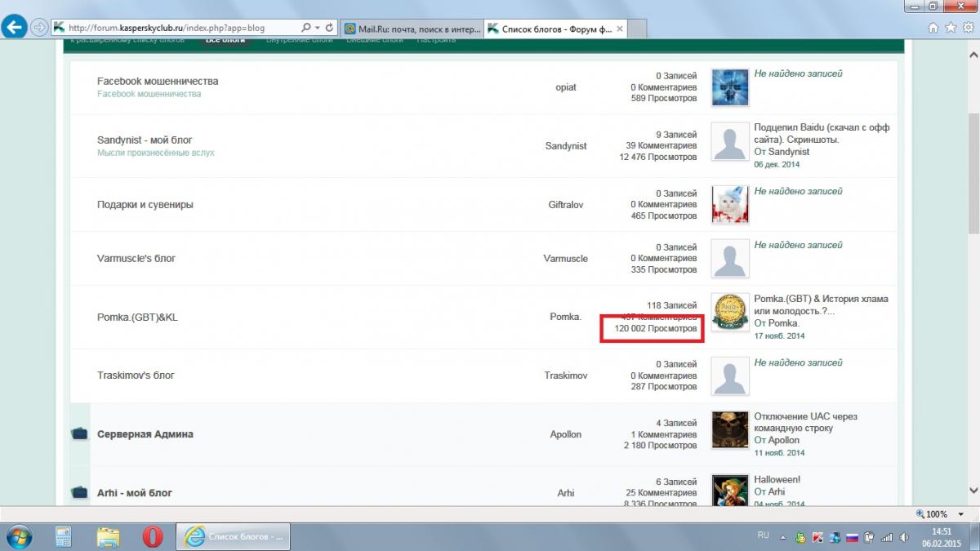Open author Traskimov profile in owner column
The height and width of the screenshot is (551, 980).
(566, 375)
